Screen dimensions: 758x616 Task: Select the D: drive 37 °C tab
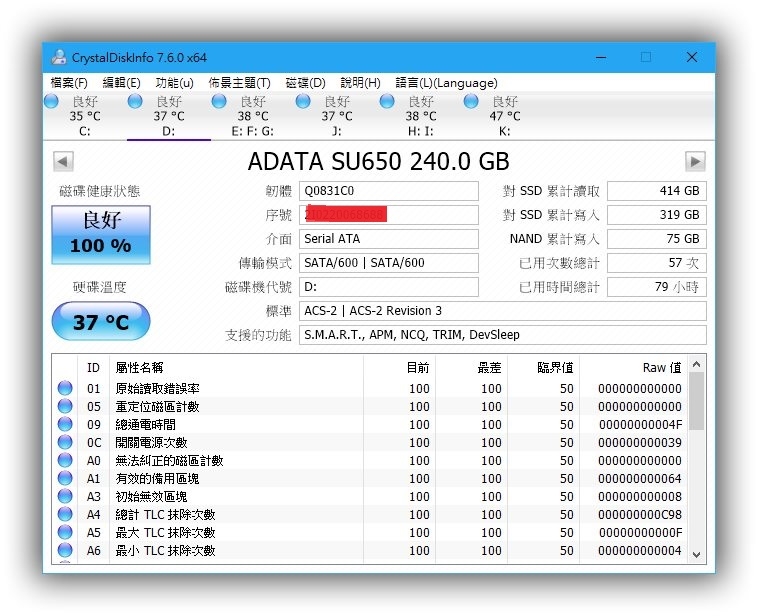point(169,116)
